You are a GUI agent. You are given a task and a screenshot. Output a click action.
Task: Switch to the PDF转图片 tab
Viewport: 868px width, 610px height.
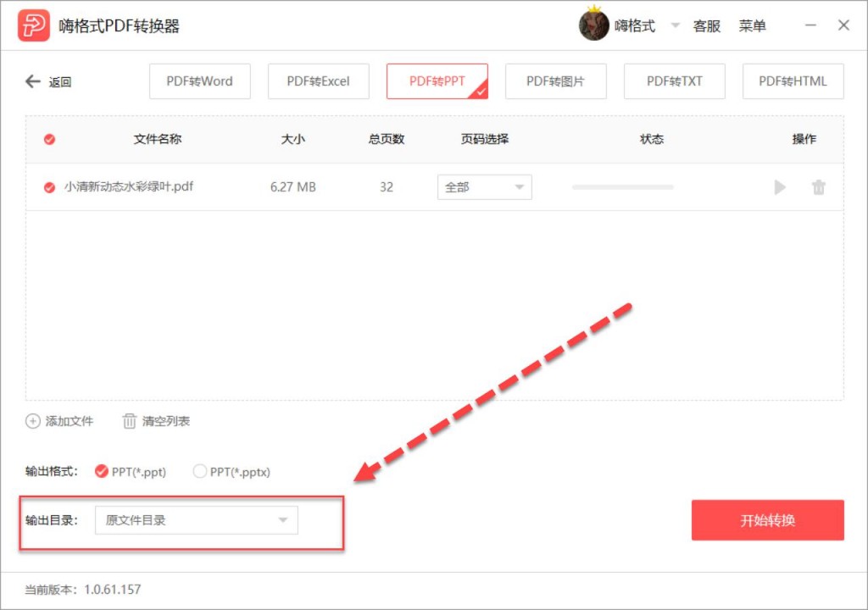pos(555,81)
